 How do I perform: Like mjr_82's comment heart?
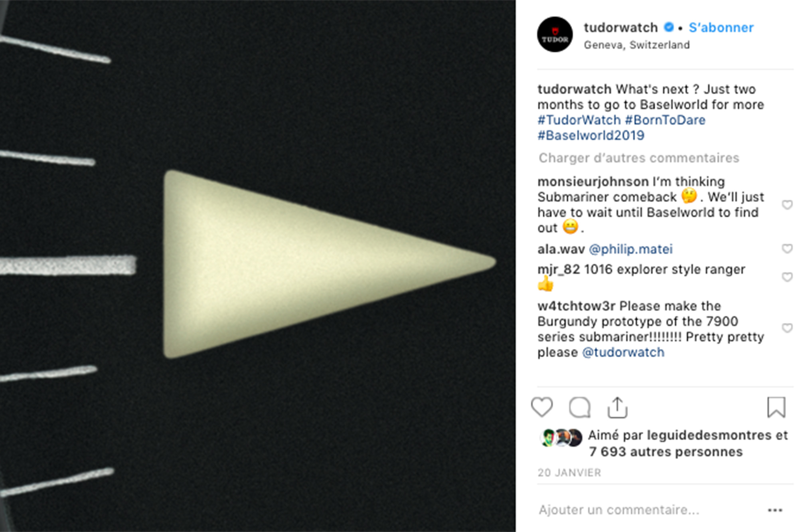tap(787, 277)
